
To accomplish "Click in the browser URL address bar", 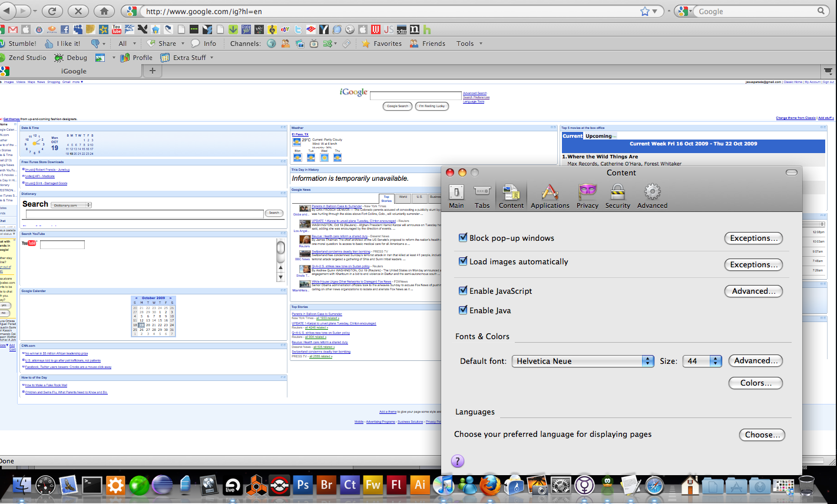I will (x=389, y=11).
